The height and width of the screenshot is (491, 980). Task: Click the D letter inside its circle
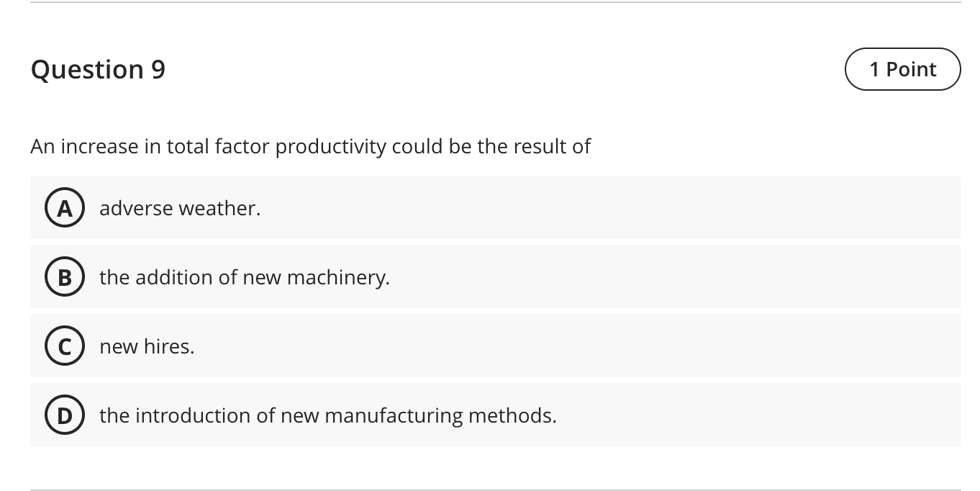coord(65,415)
